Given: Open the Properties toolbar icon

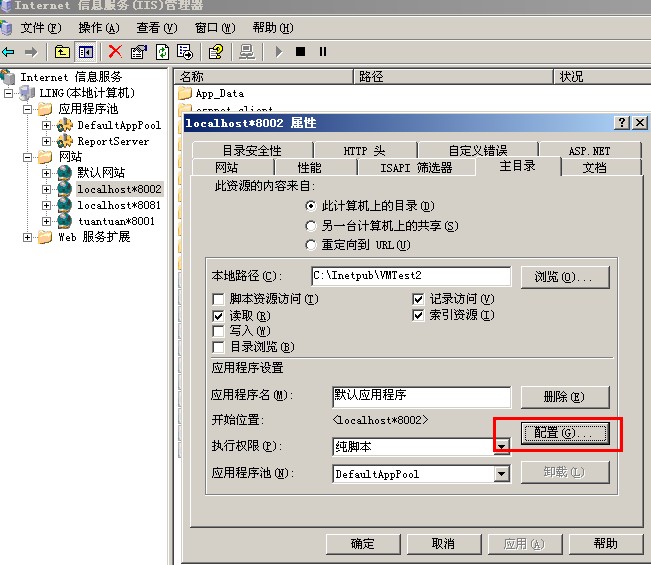Looking at the screenshot, I should pos(139,52).
